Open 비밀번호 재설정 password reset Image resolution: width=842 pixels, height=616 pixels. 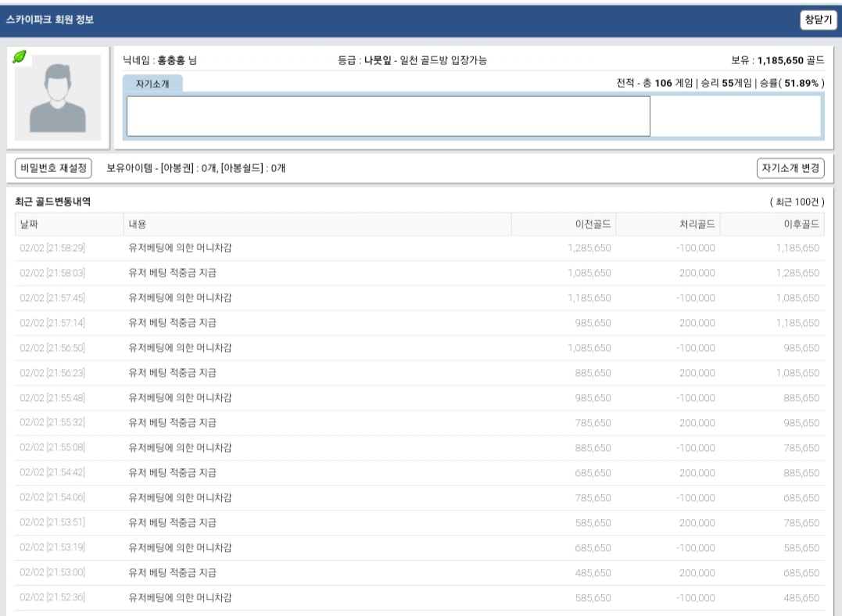pos(53,168)
